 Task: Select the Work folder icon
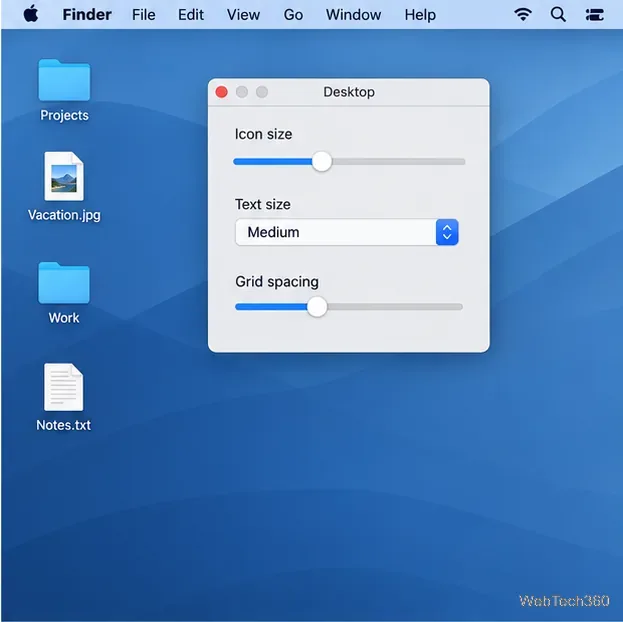point(64,283)
